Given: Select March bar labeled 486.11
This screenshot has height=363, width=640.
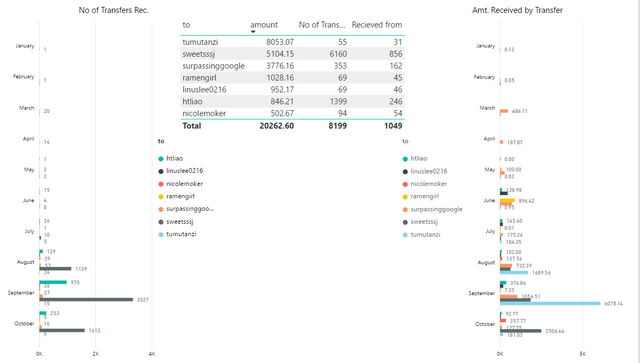Looking at the screenshot, I should tap(504, 111).
